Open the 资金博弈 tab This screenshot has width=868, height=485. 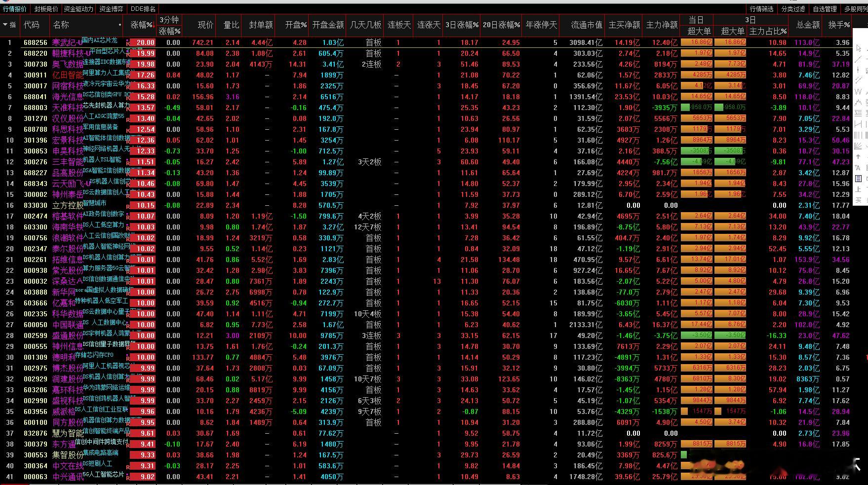coord(111,9)
